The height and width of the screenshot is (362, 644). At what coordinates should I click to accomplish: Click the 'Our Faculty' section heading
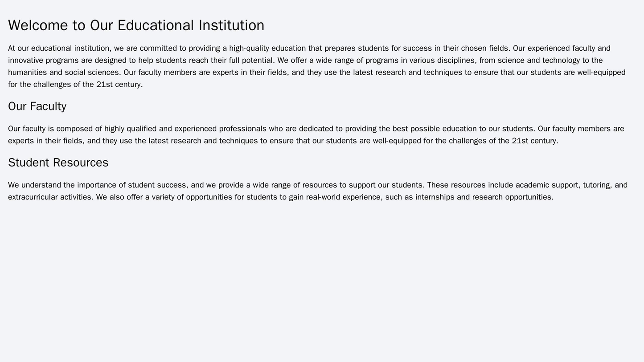(x=37, y=106)
